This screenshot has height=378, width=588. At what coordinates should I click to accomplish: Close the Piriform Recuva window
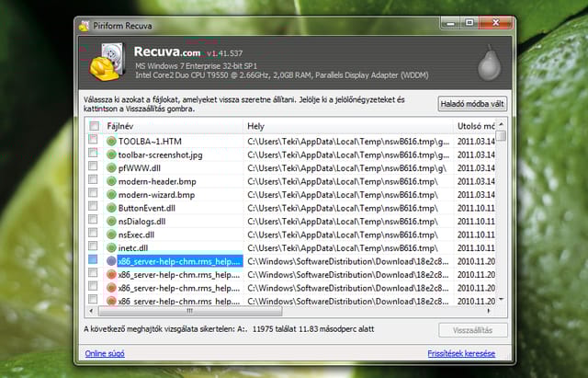[x=495, y=23]
